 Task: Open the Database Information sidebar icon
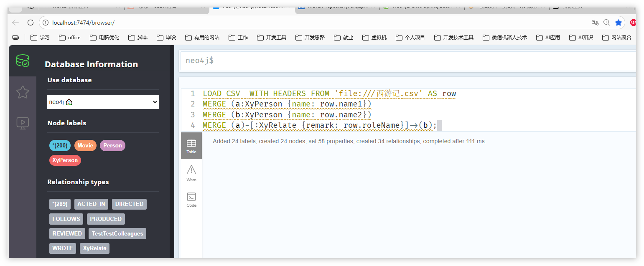(x=23, y=61)
